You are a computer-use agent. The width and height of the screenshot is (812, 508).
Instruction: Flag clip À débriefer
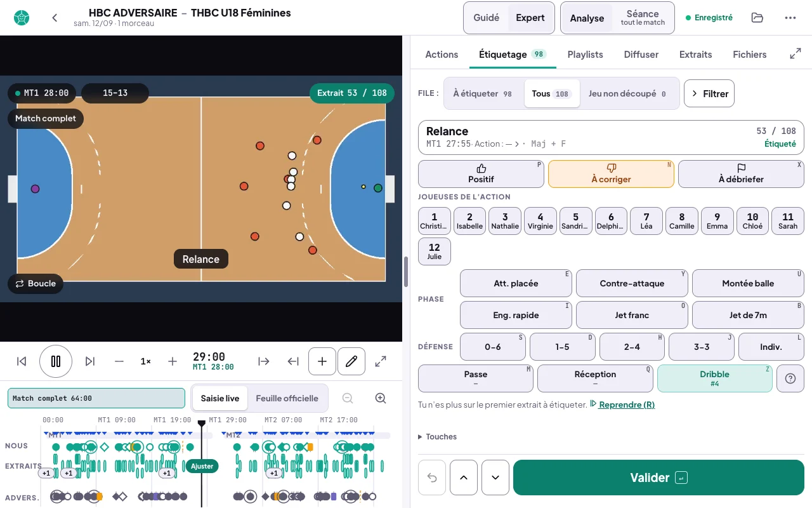[x=741, y=174]
